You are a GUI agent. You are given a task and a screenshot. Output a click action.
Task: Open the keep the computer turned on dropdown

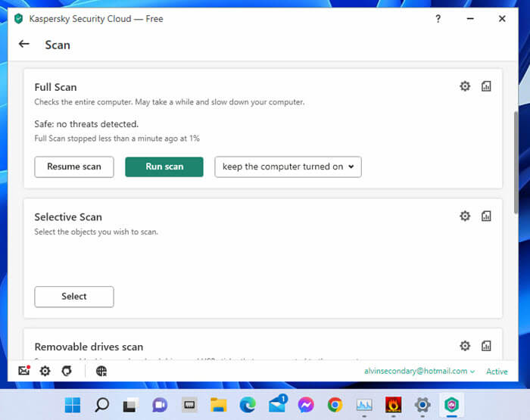pos(288,166)
